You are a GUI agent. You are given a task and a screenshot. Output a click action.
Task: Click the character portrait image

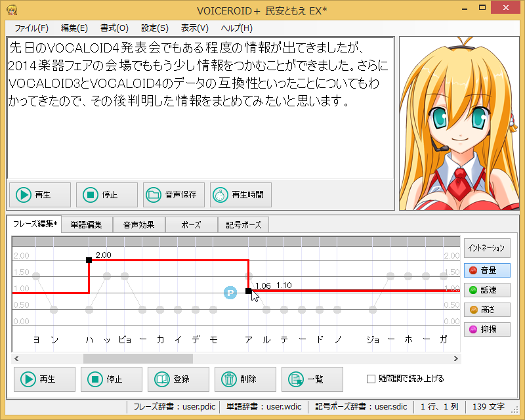tap(459, 123)
